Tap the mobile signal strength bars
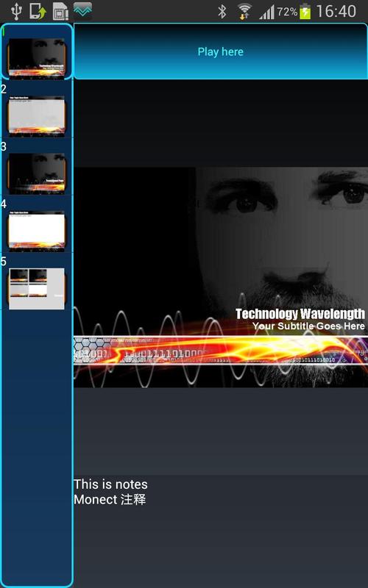Viewport: 368px width, 588px height. pos(266,12)
